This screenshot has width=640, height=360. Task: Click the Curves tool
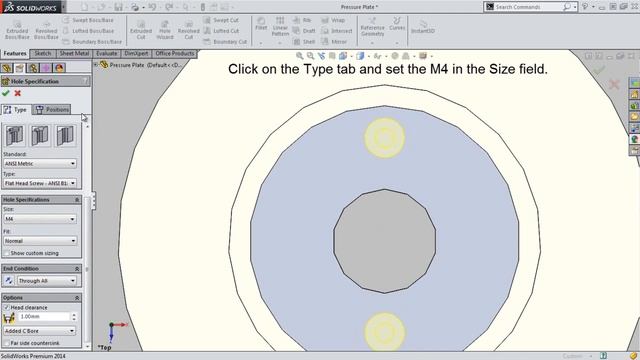(x=397, y=24)
